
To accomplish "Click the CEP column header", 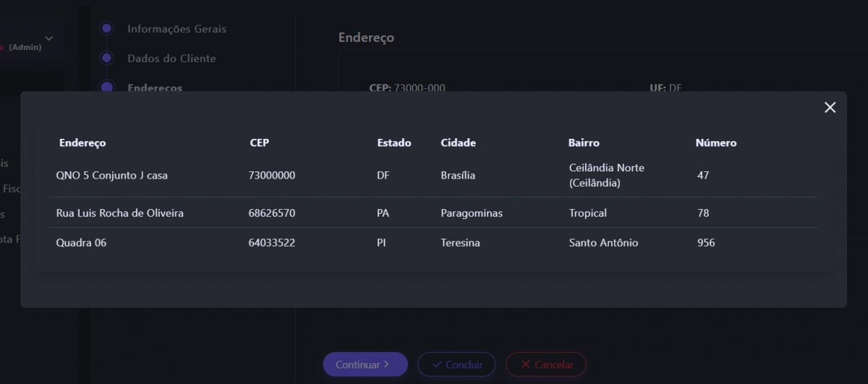I will click(259, 143).
